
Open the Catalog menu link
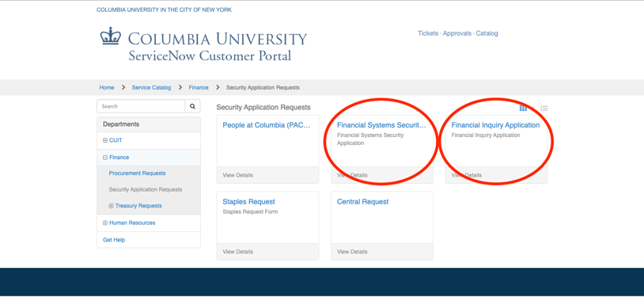tap(487, 33)
